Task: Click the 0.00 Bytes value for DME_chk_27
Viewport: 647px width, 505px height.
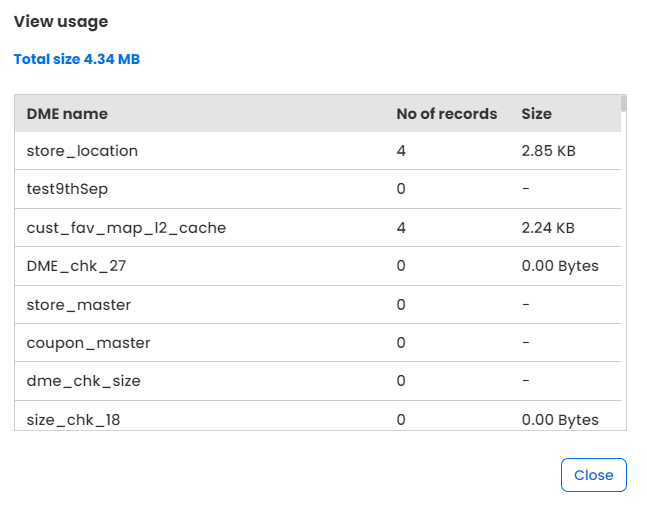Action: (x=560, y=266)
